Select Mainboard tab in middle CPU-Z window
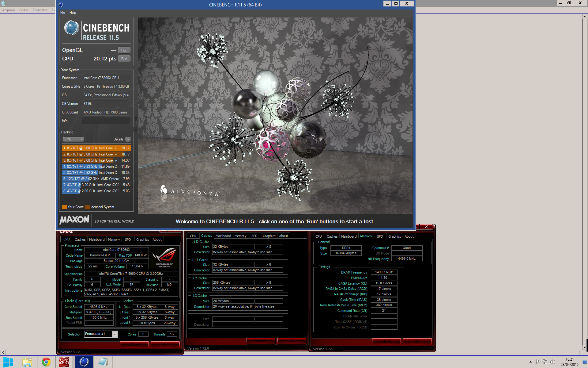588x368 pixels. (x=223, y=236)
